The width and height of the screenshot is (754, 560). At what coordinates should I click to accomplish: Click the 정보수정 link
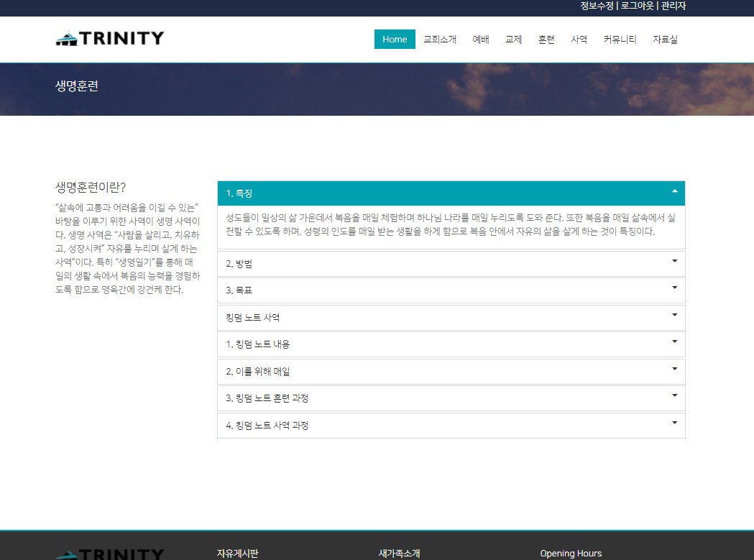pyautogui.click(x=597, y=6)
